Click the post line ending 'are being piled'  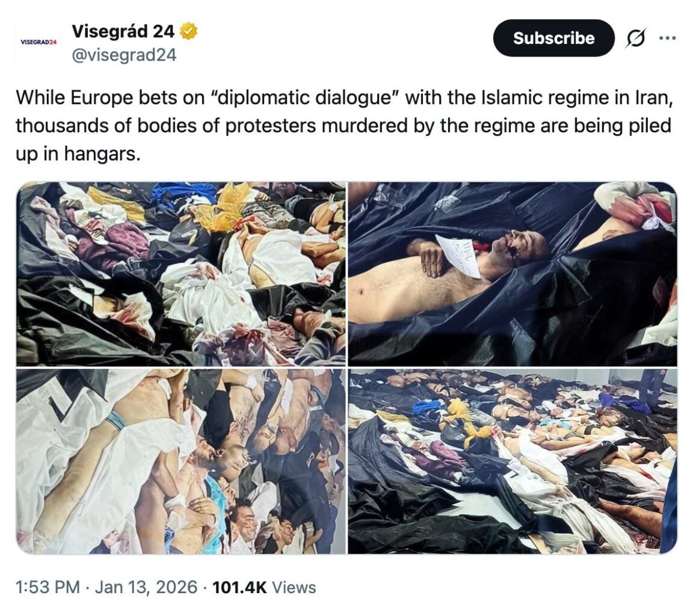tap(343, 126)
